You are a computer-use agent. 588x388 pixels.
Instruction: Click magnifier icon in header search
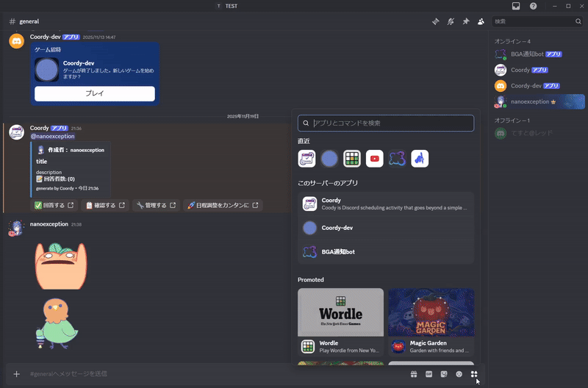pyautogui.click(x=578, y=21)
